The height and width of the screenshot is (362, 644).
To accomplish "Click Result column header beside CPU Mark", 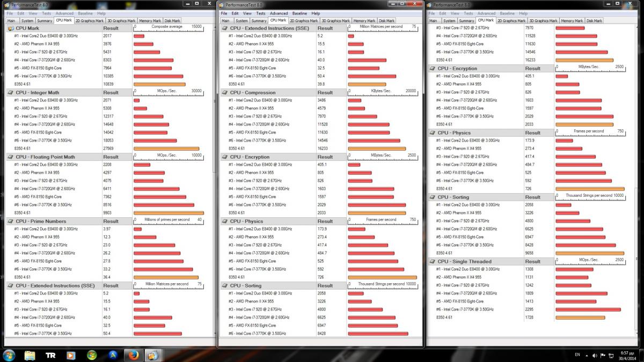I will [x=111, y=28].
